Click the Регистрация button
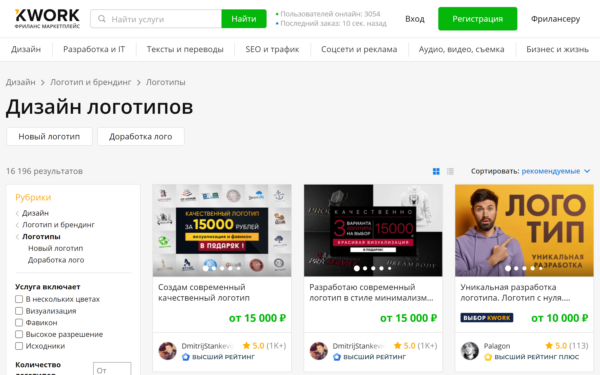This screenshot has width=600, height=375. tap(478, 19)
